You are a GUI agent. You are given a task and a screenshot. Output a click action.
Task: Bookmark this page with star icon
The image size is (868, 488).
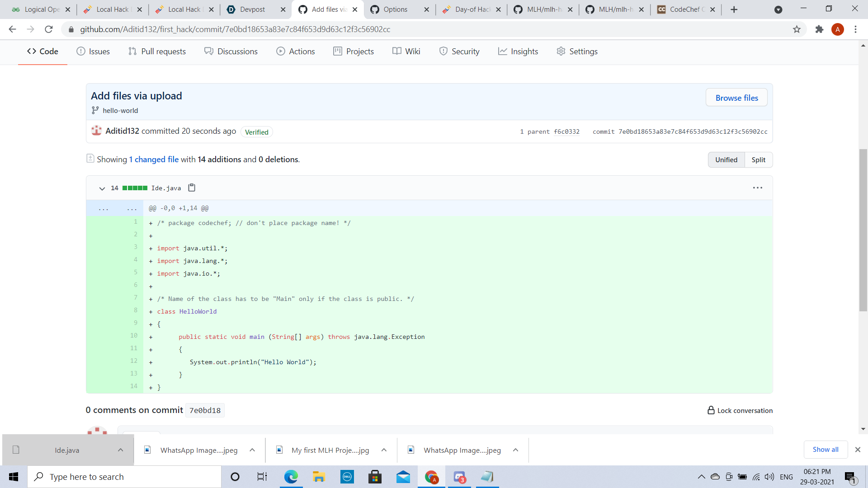pyautogui.click(x=797, y=29)
